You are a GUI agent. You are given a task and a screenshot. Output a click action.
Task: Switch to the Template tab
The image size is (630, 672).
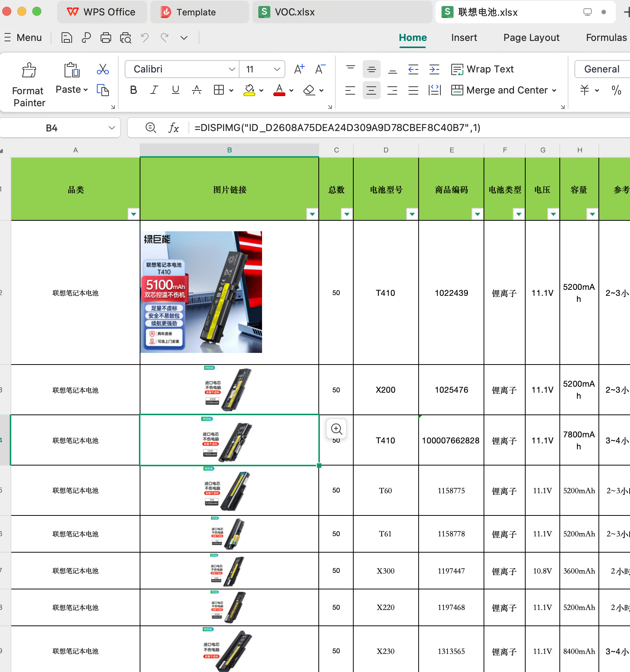point(199,12)
